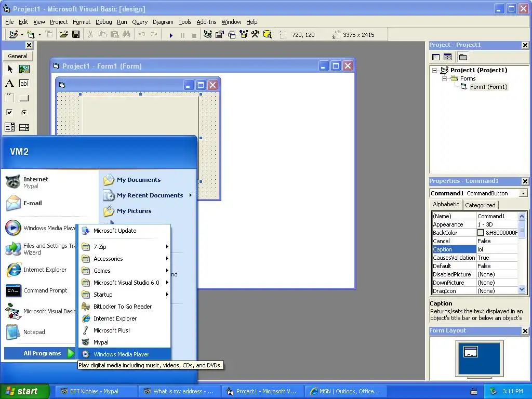Click the form thumbnail in Form Layout

(470, 352)
